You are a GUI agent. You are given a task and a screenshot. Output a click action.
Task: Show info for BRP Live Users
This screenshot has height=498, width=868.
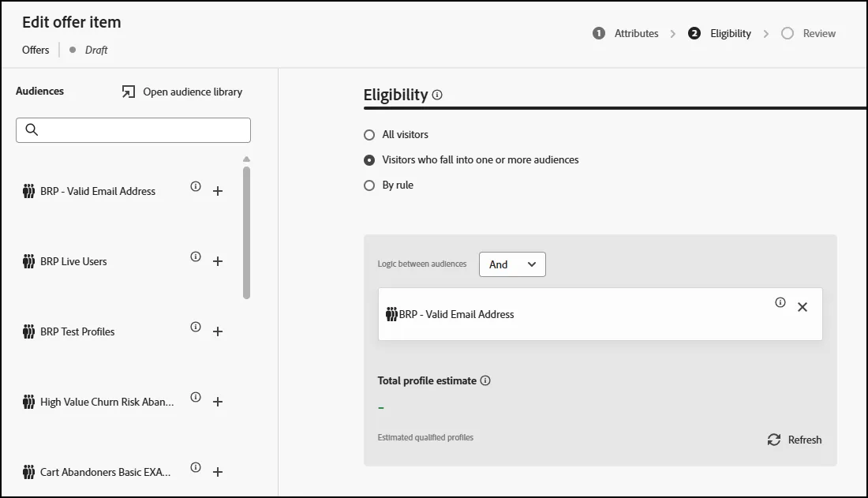(196, 257)
